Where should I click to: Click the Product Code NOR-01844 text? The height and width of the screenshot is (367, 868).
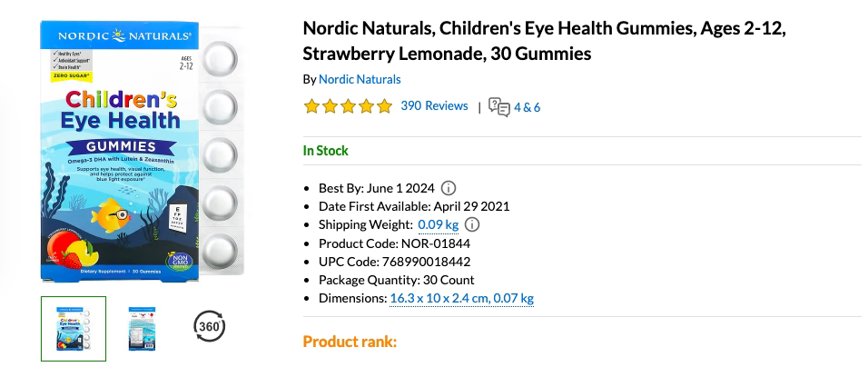pos(394,243)
